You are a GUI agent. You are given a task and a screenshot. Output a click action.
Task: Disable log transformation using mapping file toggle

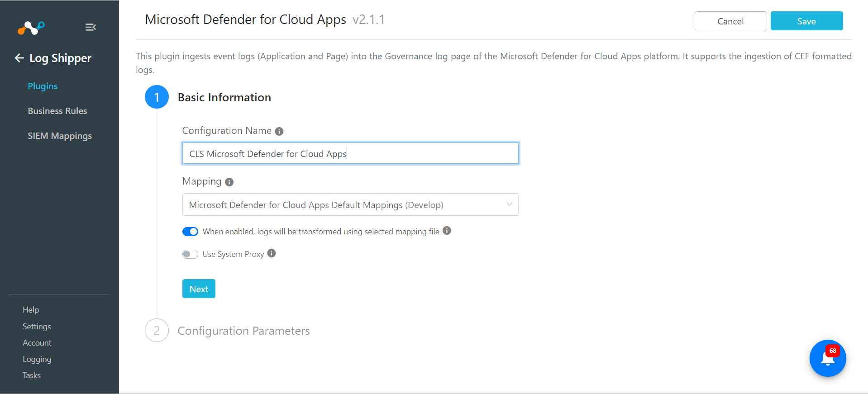click(x=190, y=232)
